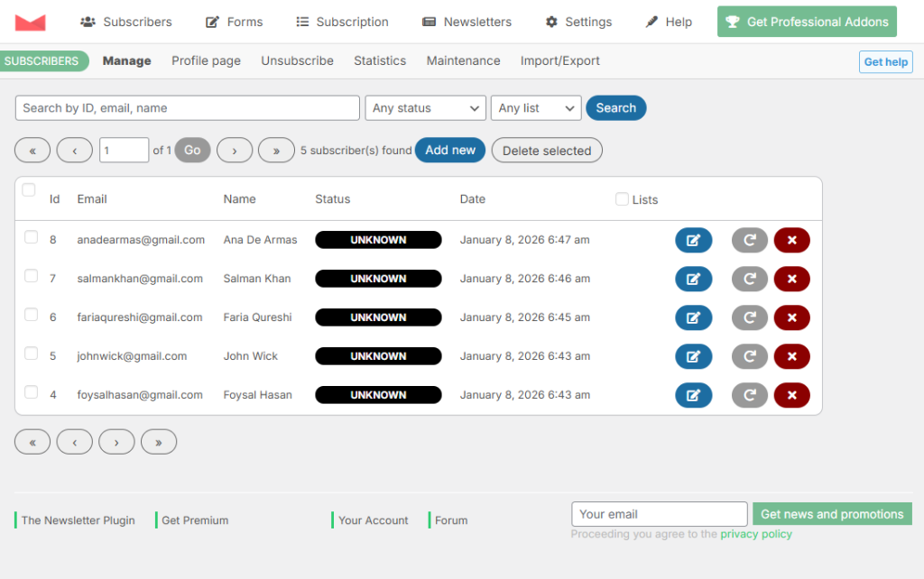
Task: Select checkbox for subscriber ID 8
Action: 32,237
